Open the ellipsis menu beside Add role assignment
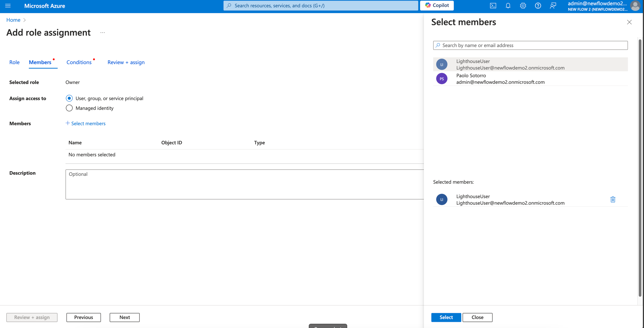The image size is (644, 328). tap(103, 33)
